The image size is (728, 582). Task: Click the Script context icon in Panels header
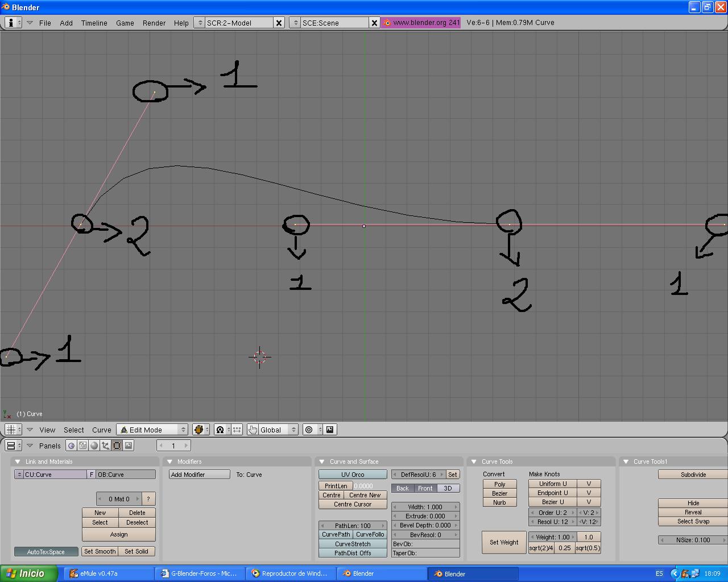[82, 446]
